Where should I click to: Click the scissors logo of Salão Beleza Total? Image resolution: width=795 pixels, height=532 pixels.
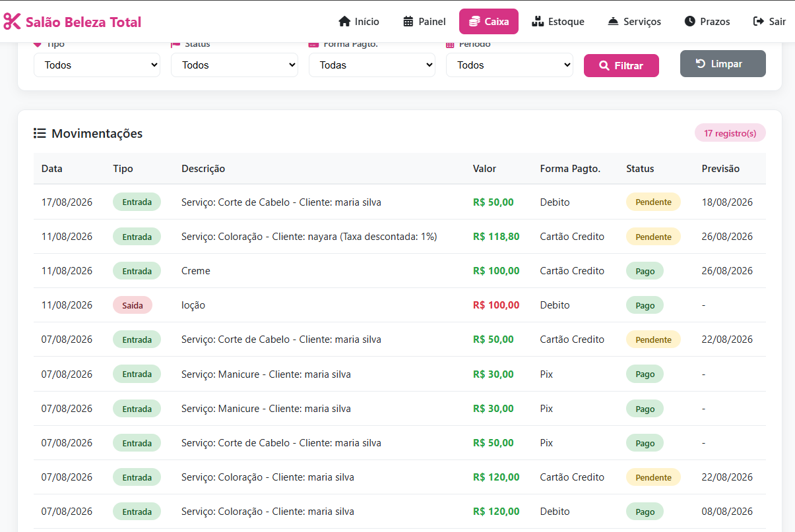[x=12, y=22]
